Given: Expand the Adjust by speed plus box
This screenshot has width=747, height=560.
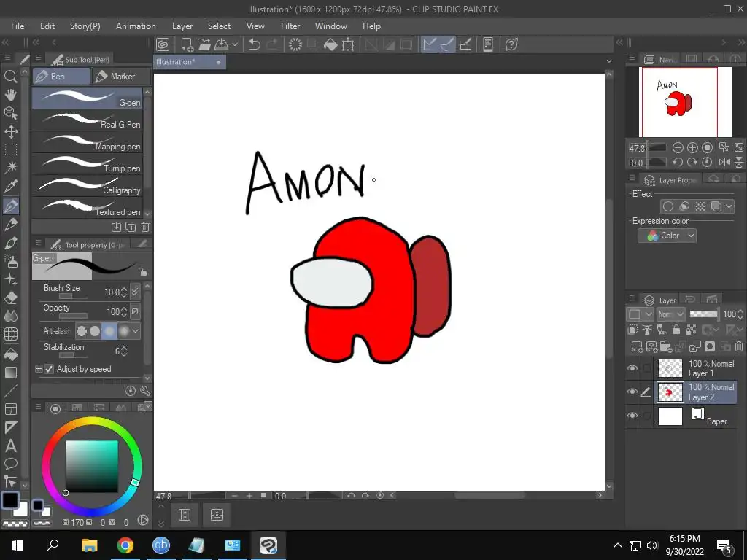Looking at the screenshot, I should [39, 369].
